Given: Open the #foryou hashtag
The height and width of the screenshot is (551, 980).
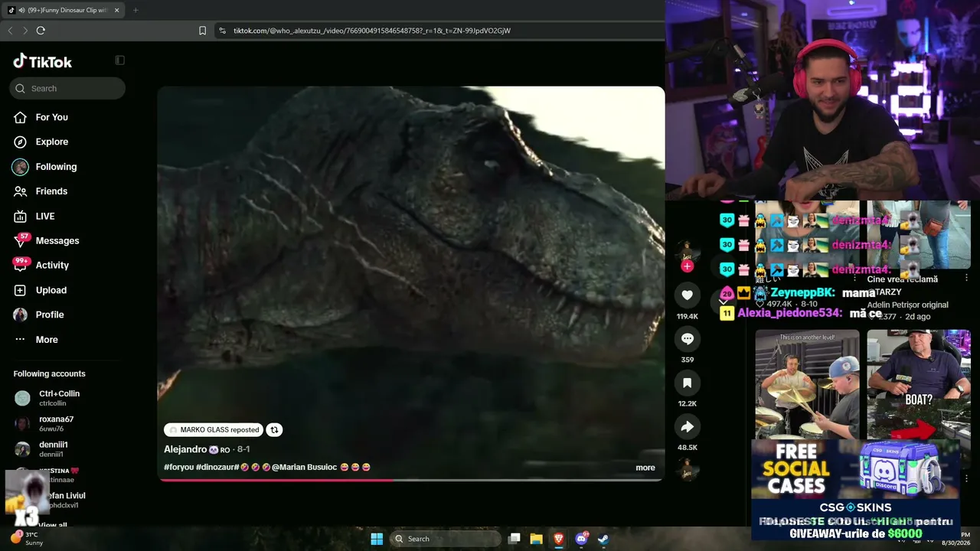Looking at the screenshot, I should (x=178, y=467).
